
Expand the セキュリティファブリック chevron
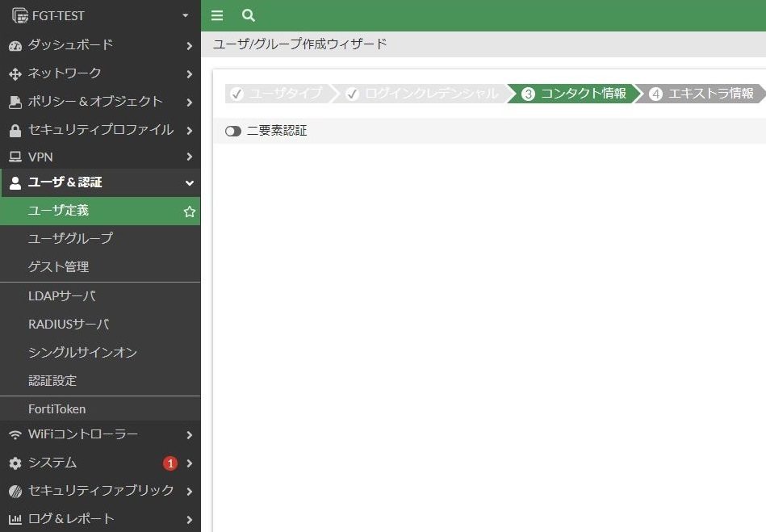point(190,492)
